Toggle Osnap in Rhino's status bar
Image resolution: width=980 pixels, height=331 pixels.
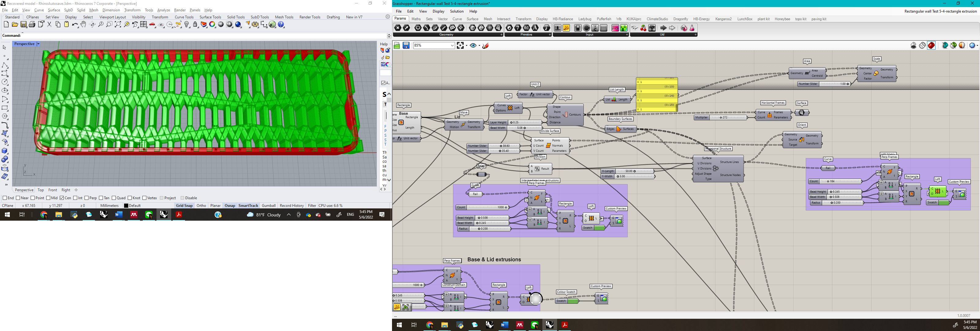(230, 205)
